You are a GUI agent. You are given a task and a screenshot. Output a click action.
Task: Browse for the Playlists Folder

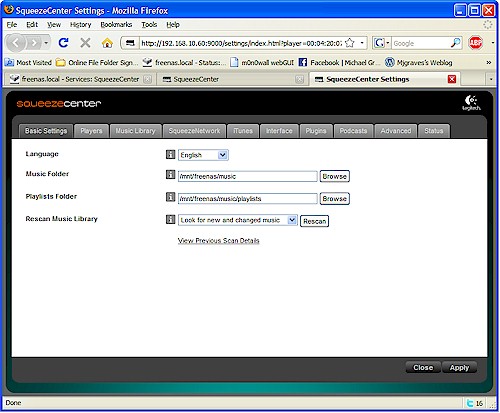pos(334,198)
